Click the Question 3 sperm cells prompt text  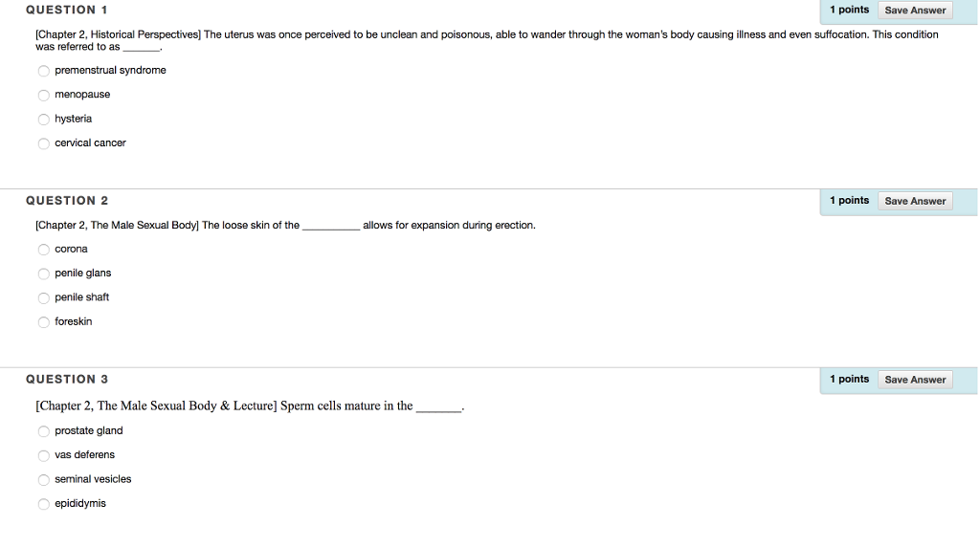point(250,406)
